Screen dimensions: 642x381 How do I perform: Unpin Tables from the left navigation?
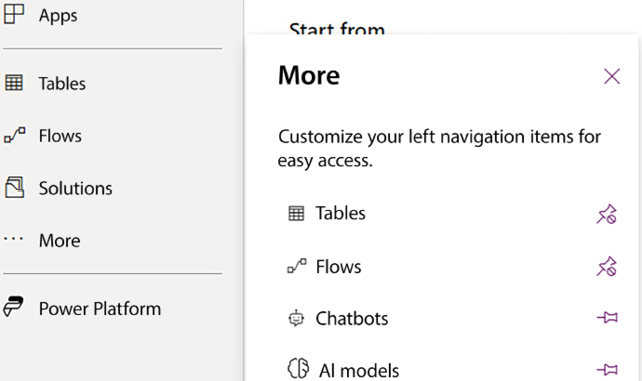(x=606, y=214)
